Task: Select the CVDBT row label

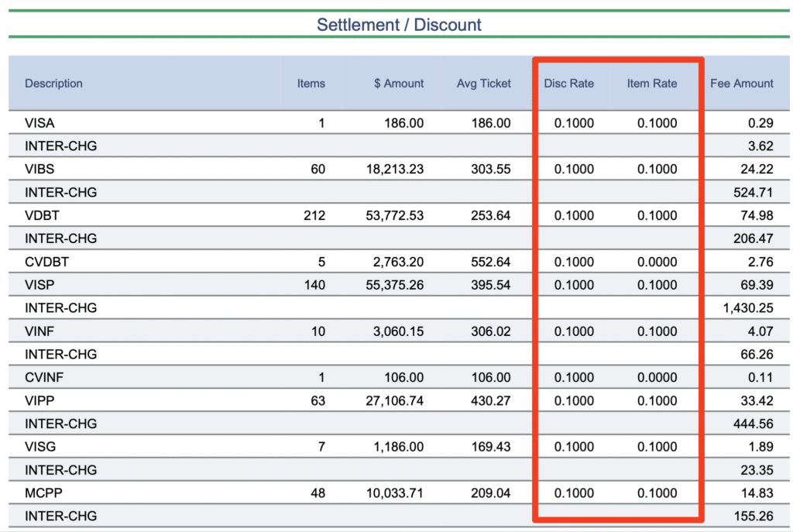Action: click(46, 263)
